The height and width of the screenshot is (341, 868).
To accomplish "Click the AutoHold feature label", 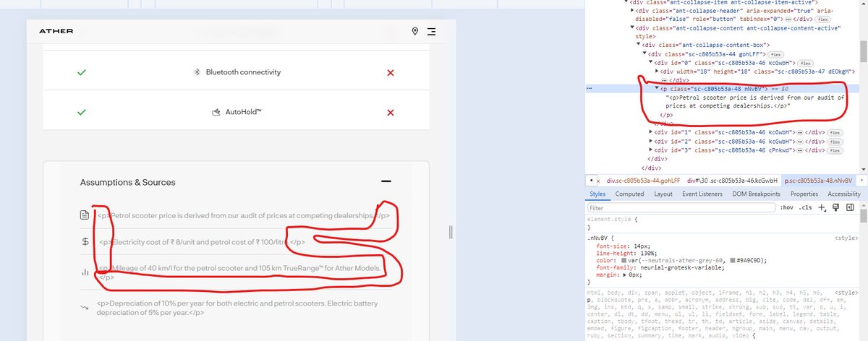I will pos(243,113).
